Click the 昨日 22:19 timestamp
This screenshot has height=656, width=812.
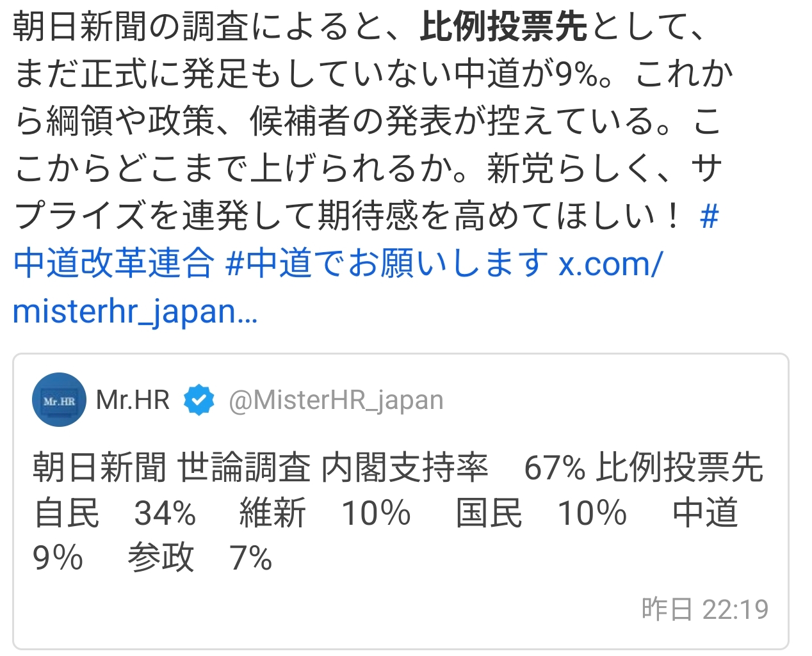pos(704,609)
